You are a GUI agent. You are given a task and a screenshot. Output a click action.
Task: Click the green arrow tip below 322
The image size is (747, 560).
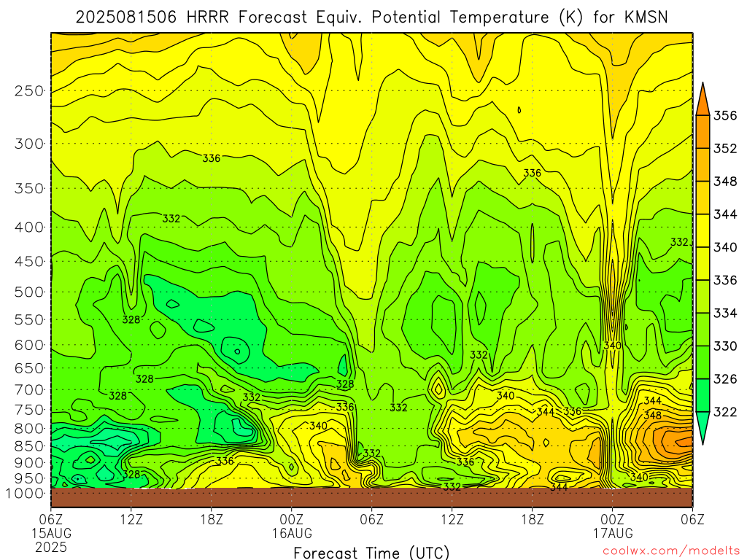(x=703, y=429)
